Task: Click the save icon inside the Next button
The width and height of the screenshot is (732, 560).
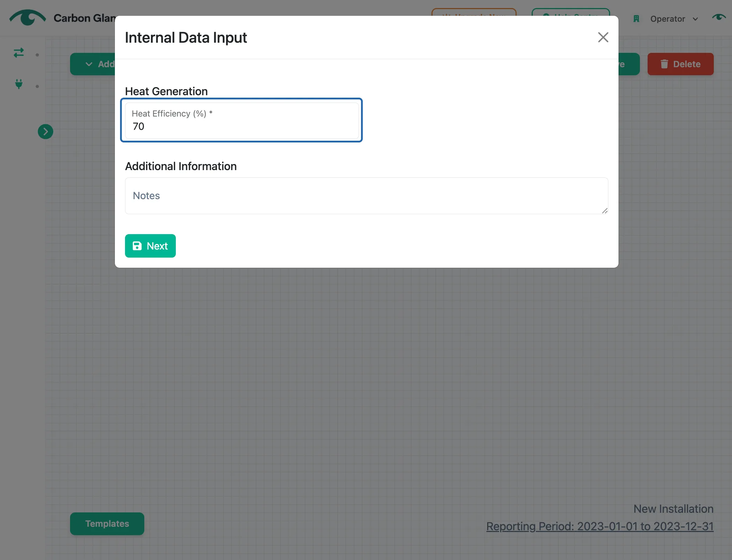Action: [x=137, y=246]
